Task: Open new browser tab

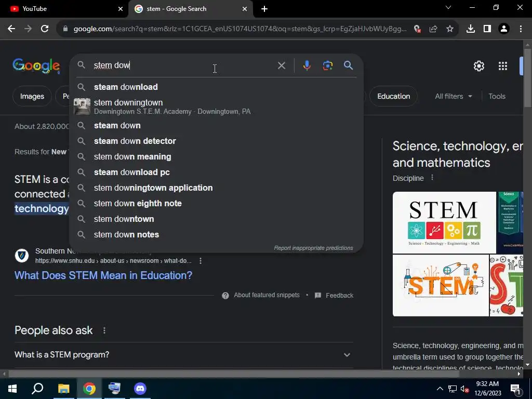Action: click(264, 9)
